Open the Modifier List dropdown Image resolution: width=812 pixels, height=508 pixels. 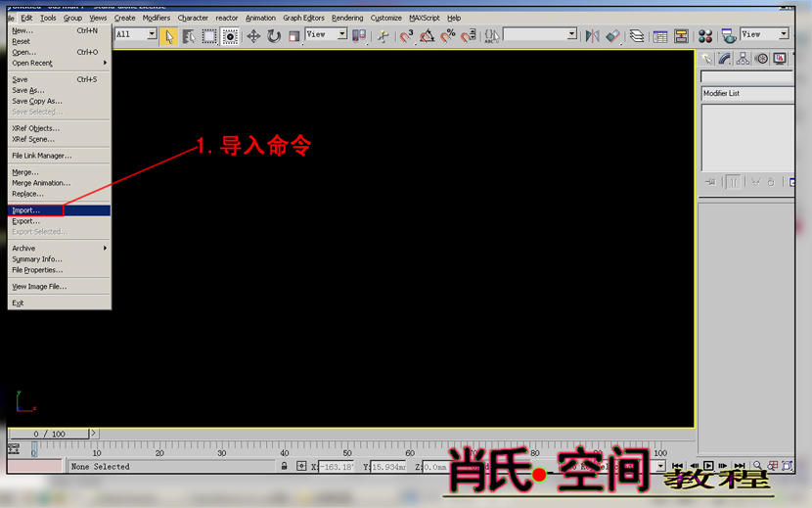747,93
